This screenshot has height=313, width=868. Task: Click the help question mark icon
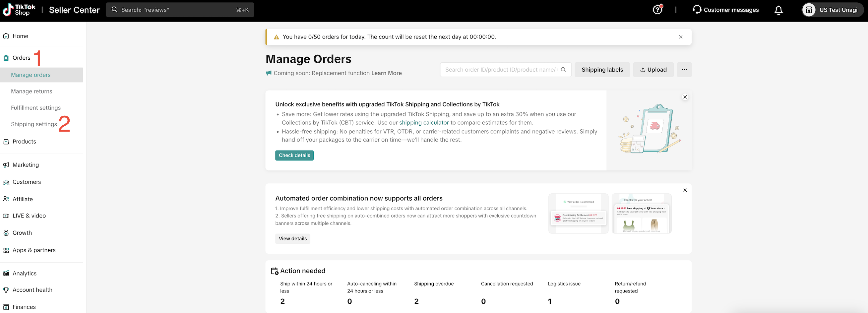(657, 10)
